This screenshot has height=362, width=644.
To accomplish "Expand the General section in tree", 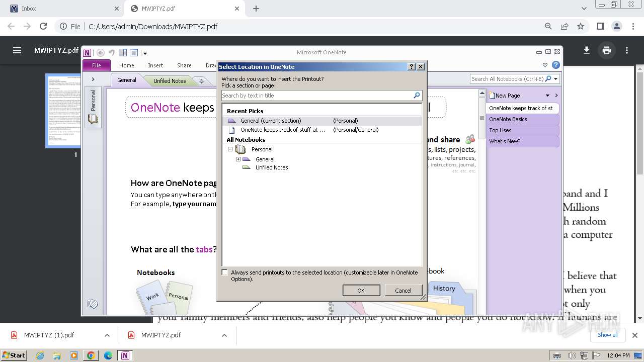I will click(238, 159).
